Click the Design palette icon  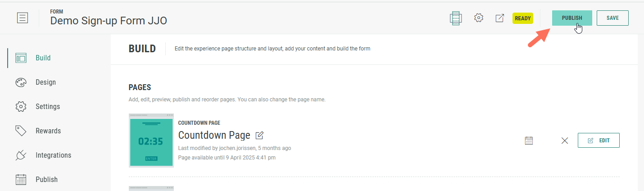(x=21, y=82)
